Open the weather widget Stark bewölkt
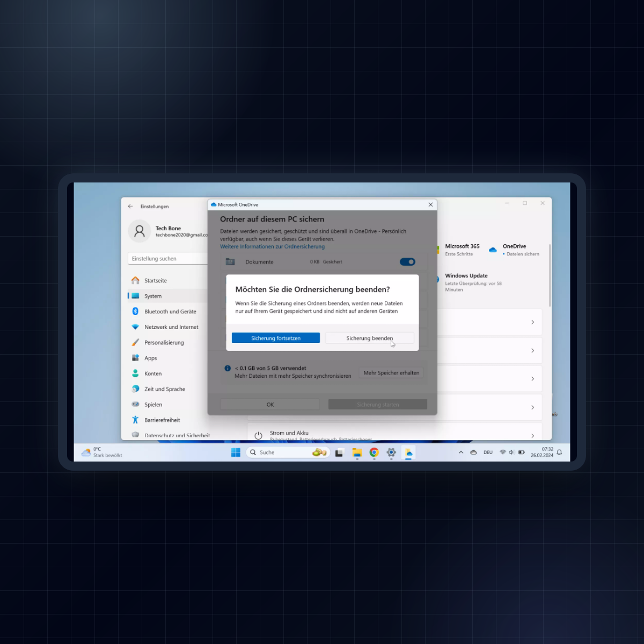Screen dimensions: 644x644 [x=102, y=452]
